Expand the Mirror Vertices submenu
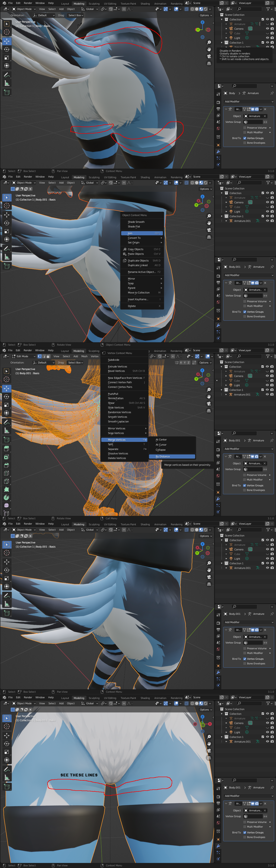The width and height of the screenshot is (276, 868). pyautogui.click(x=125, y=429)
